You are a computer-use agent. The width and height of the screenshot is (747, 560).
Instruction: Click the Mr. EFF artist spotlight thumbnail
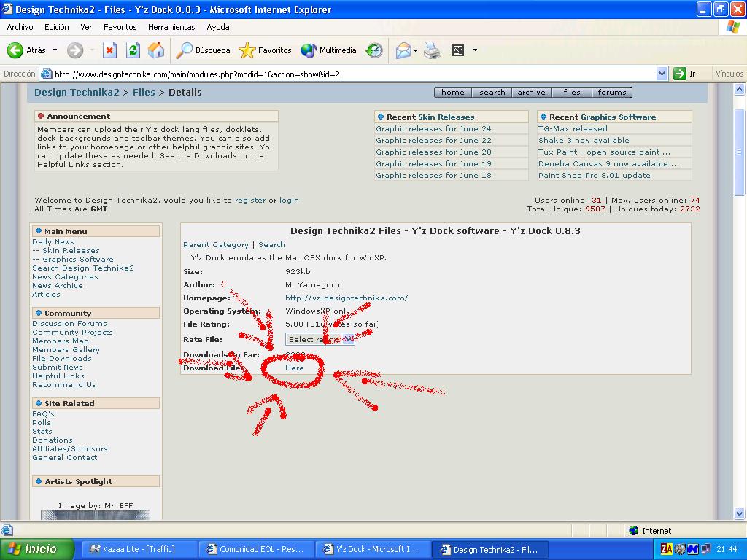(x=96, y=515)
